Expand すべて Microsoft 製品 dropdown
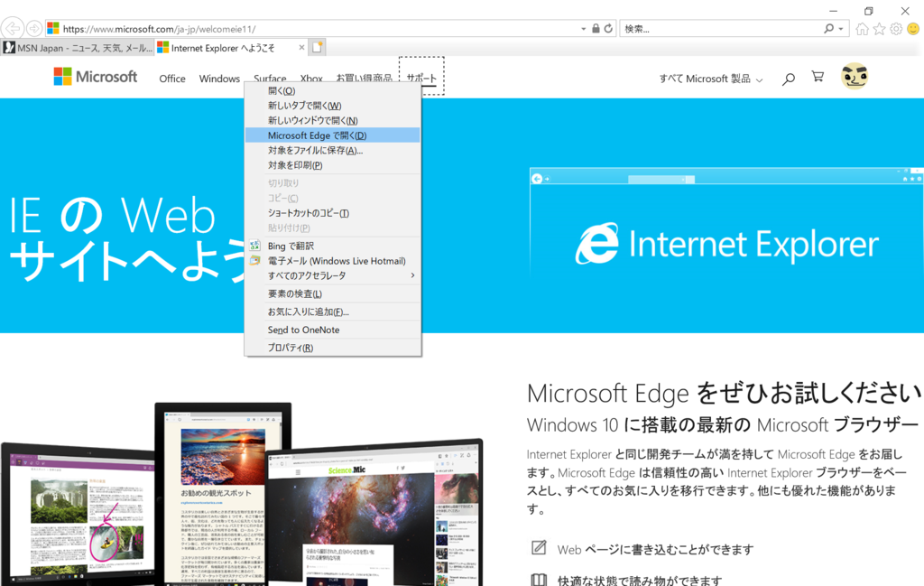 point(711,79)
